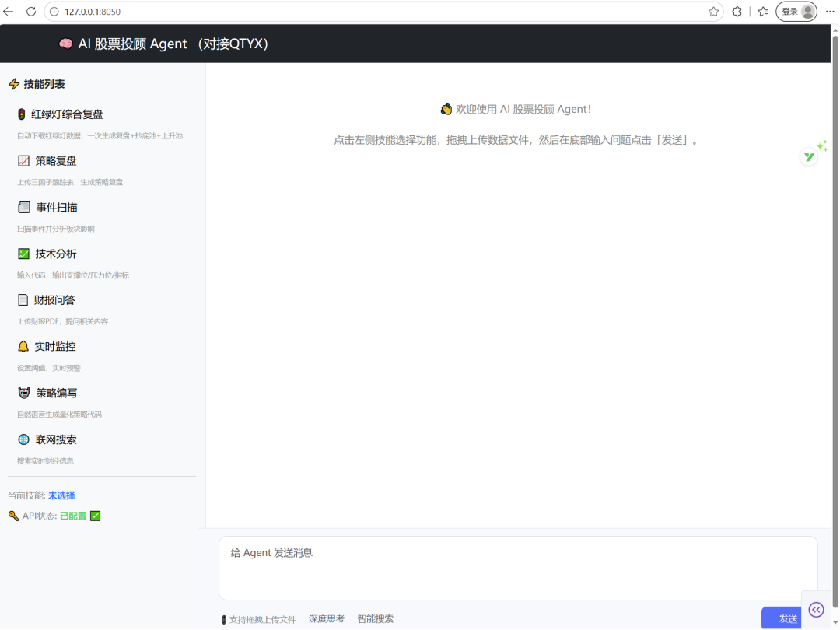Screen dimensions: 840x630
Task: Click the description 搜索实时财经信息
Action: (x=46, y=460)
